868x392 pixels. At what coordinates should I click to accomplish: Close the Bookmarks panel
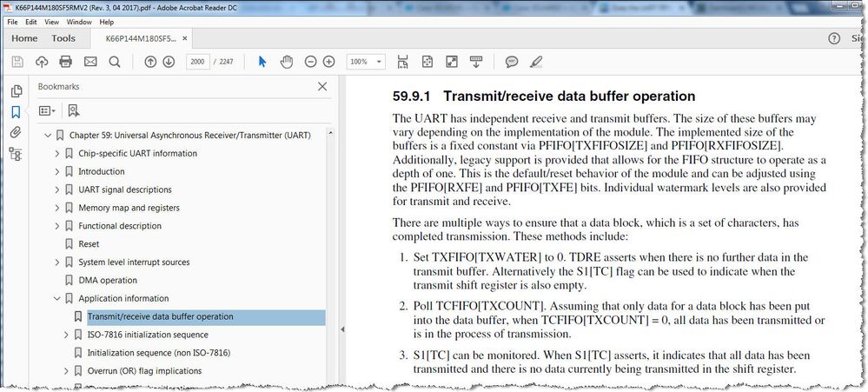coord(322,86)
